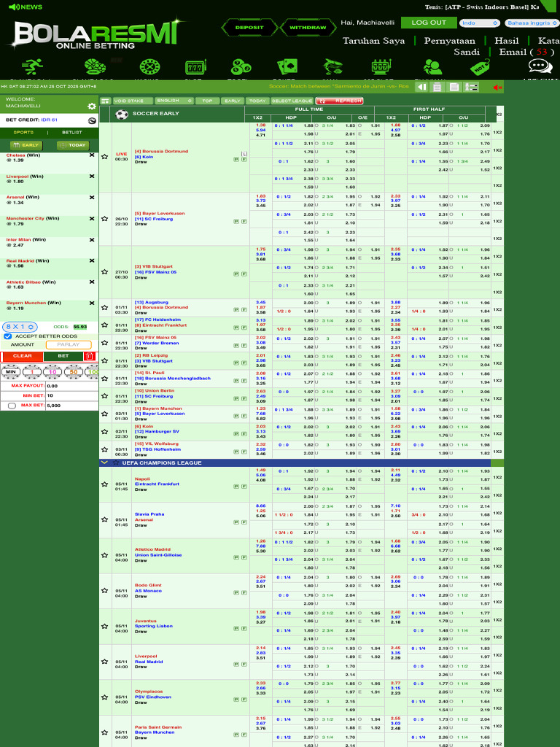Open the 777 slot machine icon

[195, 67]
